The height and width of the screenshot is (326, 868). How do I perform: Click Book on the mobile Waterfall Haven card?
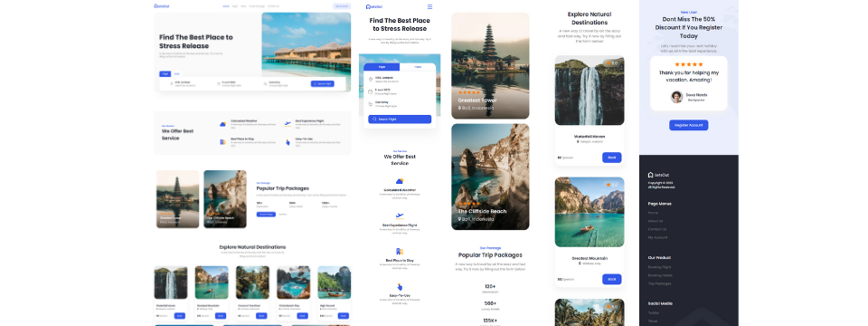612,158
